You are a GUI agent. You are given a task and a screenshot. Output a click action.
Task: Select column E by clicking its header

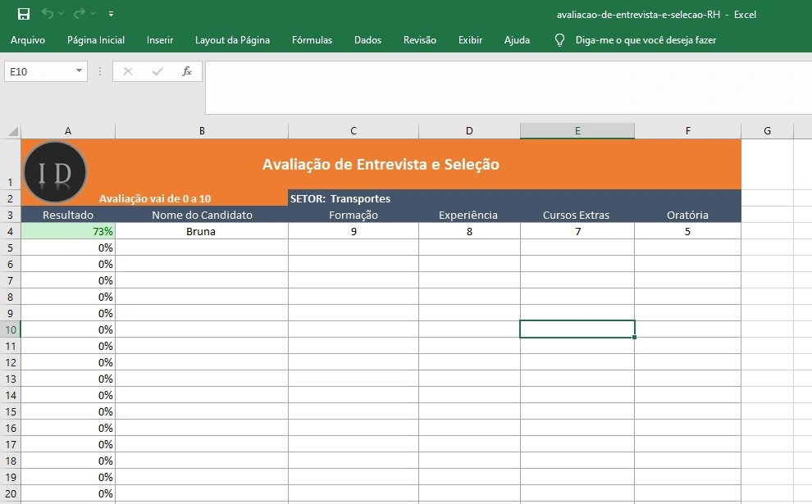(x=577, y=130)
